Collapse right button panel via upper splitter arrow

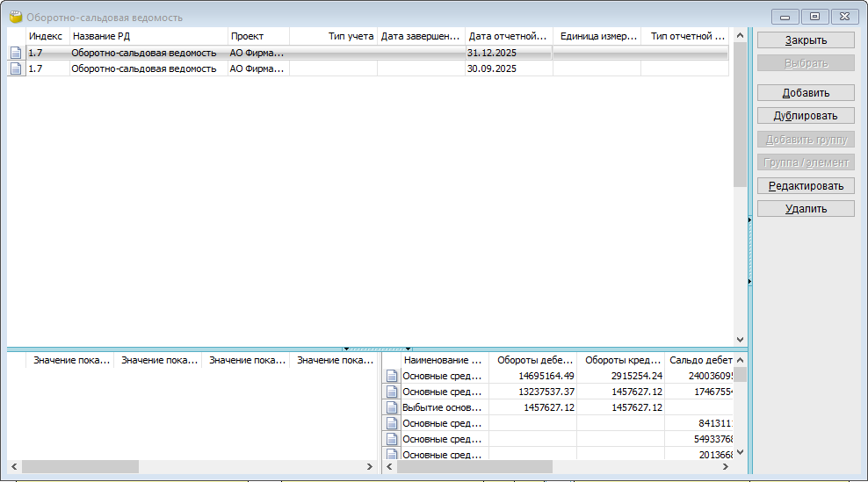(749, 221)
